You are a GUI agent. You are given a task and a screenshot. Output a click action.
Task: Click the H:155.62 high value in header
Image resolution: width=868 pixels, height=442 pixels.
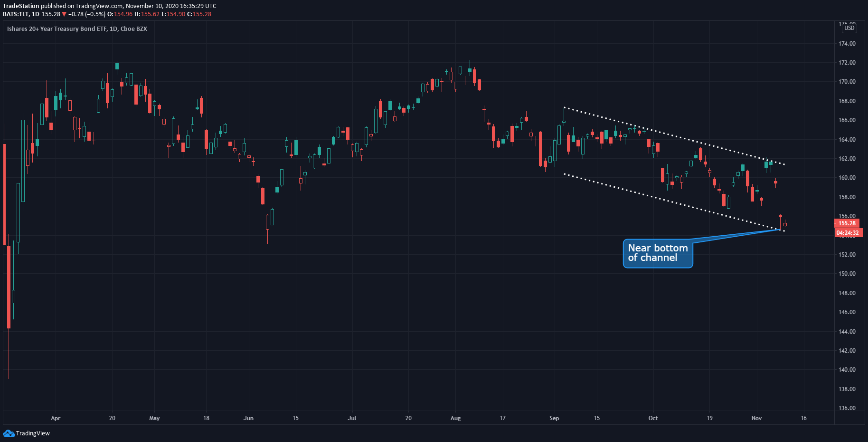click(147, 14)
